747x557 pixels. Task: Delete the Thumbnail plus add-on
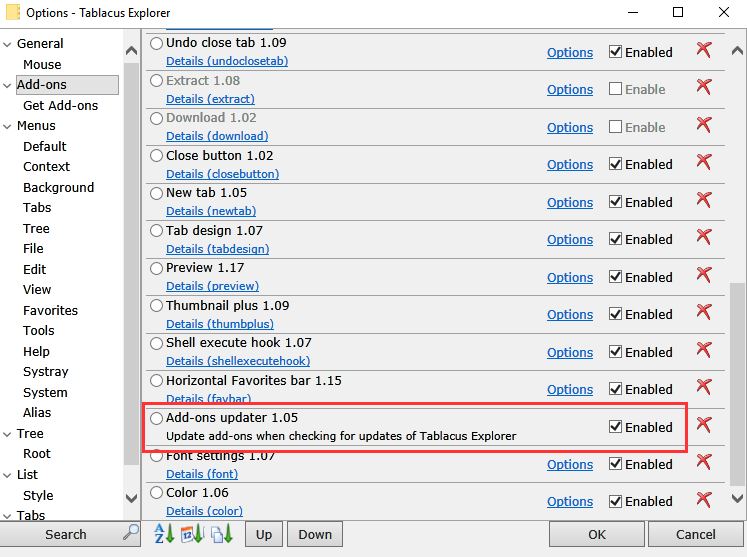pos(704,312)
